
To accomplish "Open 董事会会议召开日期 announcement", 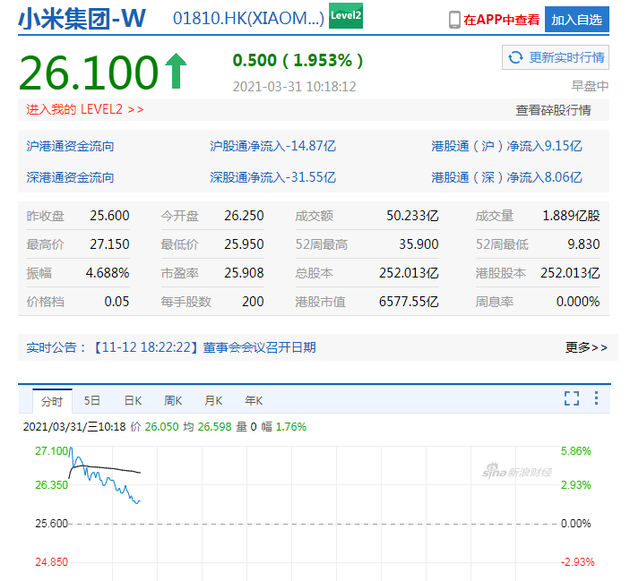I will 260,347.
